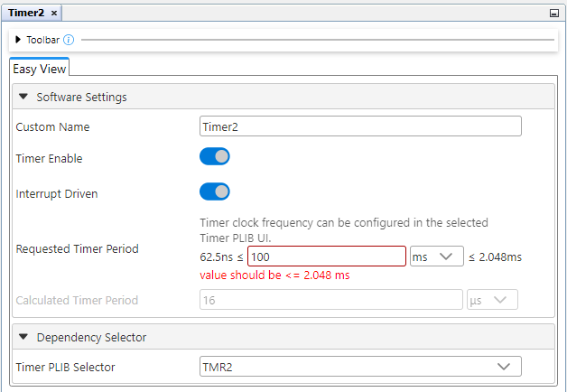
Task: Minimize the Timer2 panel window
Action: coord(553,14)
